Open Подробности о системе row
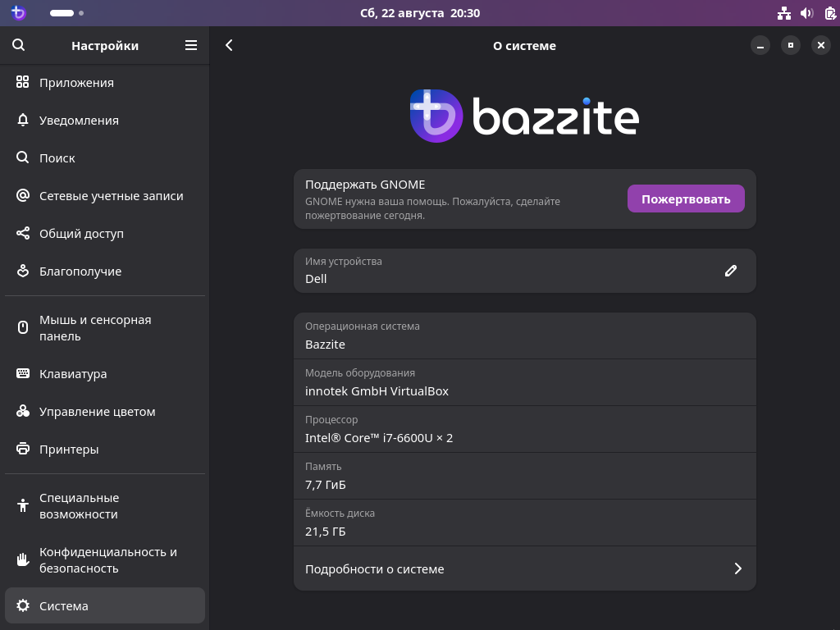Screen dimensions: 840x630 coord(524,568)
